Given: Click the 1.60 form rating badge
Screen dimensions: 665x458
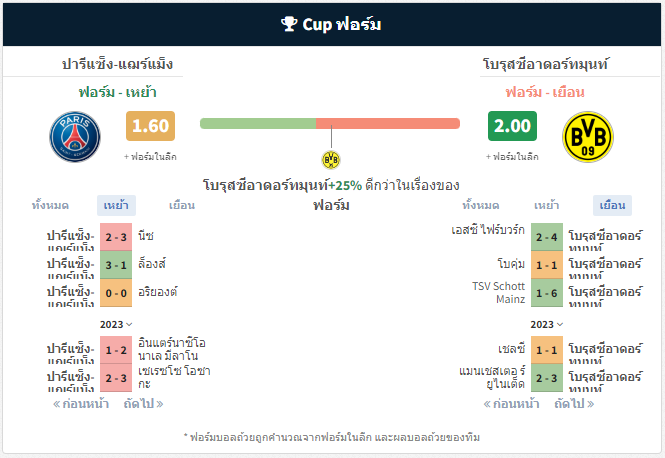Looking at the screenshot, I should 151,126.
